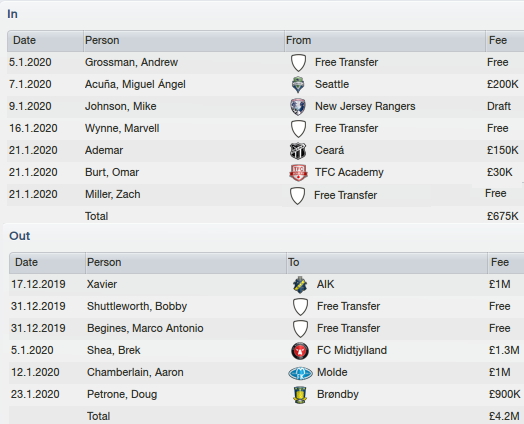524x424 pixels.
Task: Click the Seattle club crest icon
Action: [298, 85]
